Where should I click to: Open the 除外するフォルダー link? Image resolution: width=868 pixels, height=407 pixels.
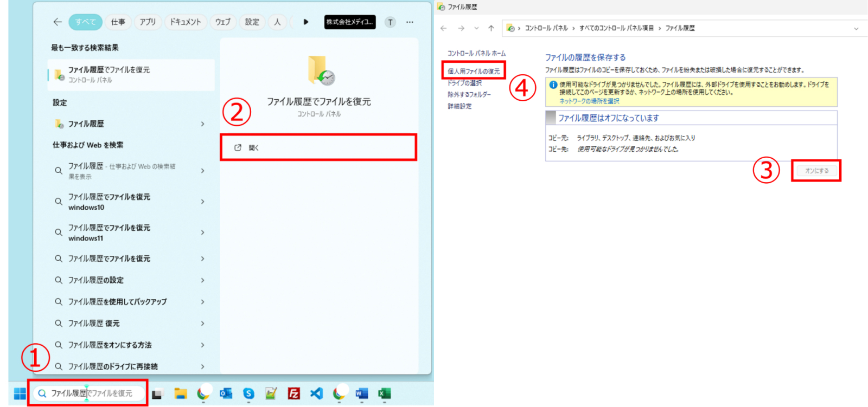469,94
